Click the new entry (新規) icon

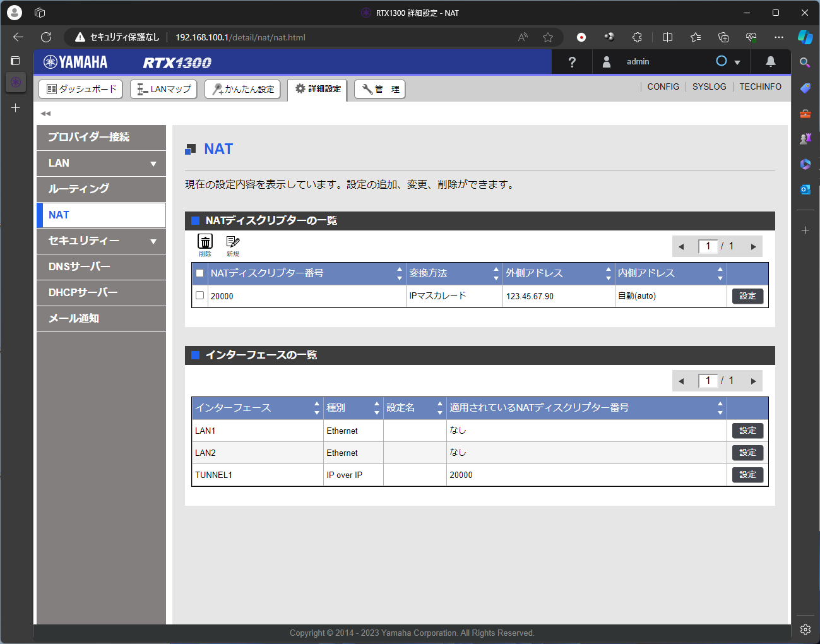click(232, 242)
